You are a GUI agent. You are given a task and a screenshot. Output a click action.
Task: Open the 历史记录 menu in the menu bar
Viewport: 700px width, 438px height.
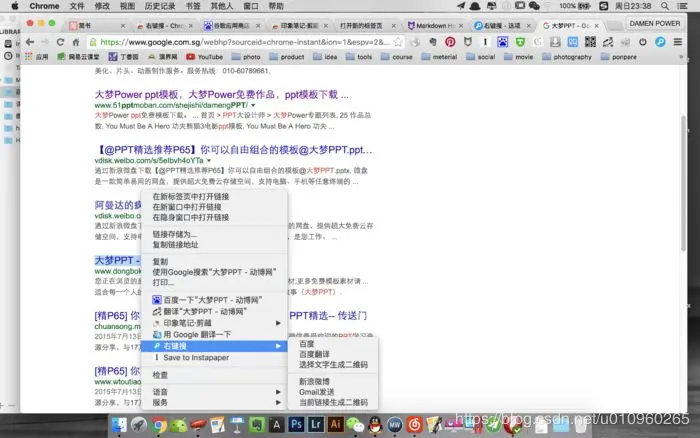(160, 6)
